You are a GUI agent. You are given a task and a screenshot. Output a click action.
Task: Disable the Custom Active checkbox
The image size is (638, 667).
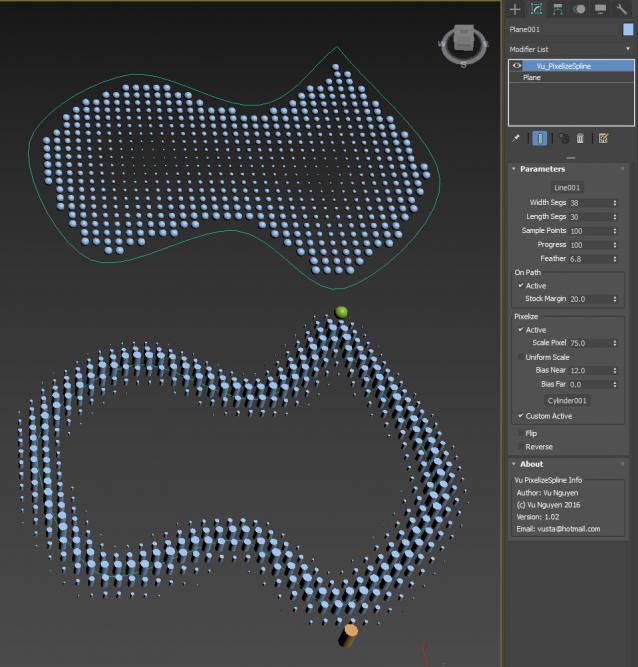click(x=521, y=415)
